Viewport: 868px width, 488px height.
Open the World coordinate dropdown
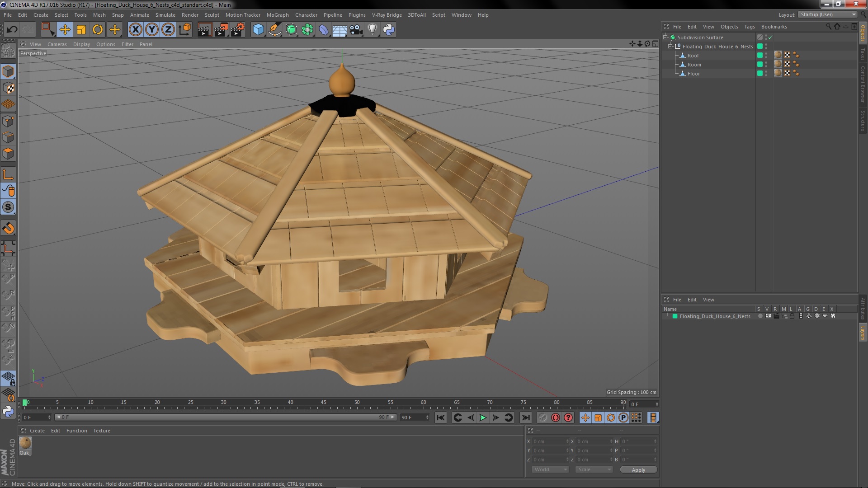pyautogui.click(x=550, y=469)
